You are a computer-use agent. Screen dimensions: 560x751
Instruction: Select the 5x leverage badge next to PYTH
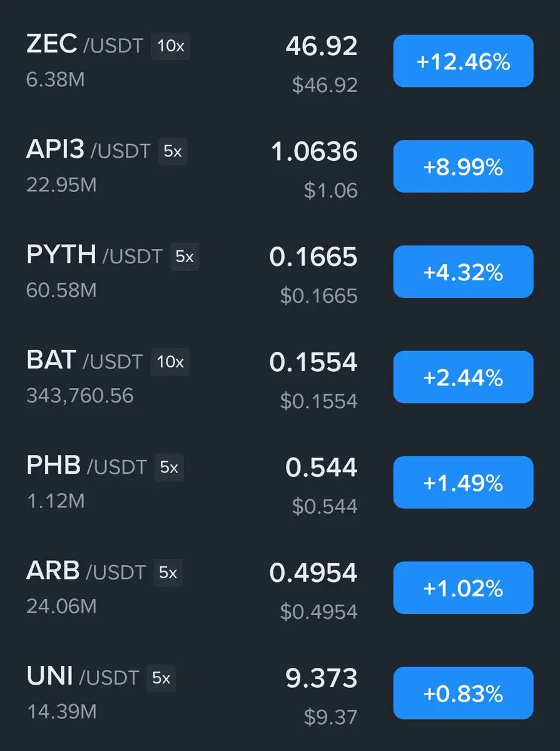pos(185,257)
